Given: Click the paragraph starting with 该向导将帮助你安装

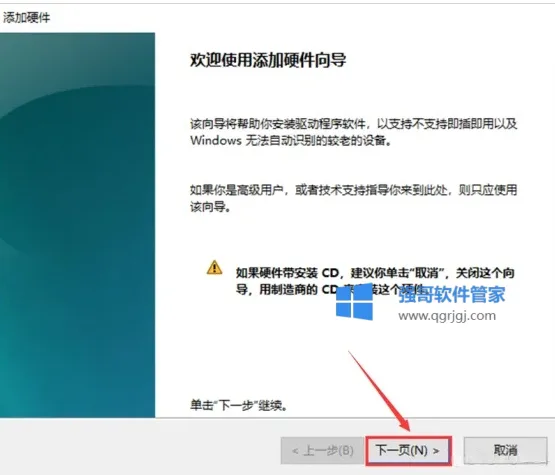Looking at the screenshot, I should [x=354, y=132].
